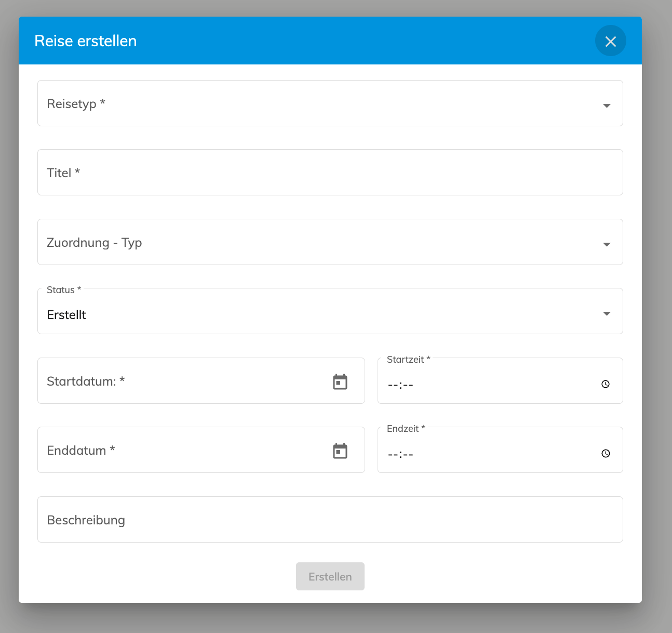The width and height of the screenshot is (672, 633).
Task: Click the Zuordnung - Typ dropdown arrow
Action: tap(606, 244)
